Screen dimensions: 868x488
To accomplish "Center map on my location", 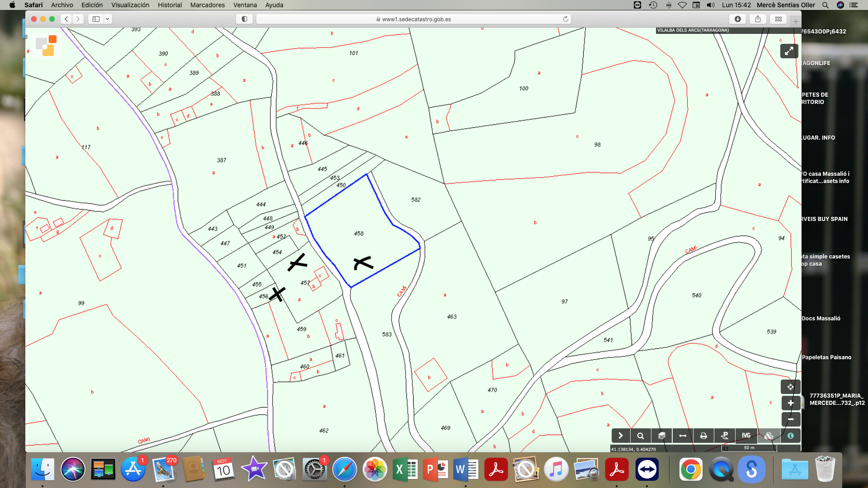I will pos(790,387).
